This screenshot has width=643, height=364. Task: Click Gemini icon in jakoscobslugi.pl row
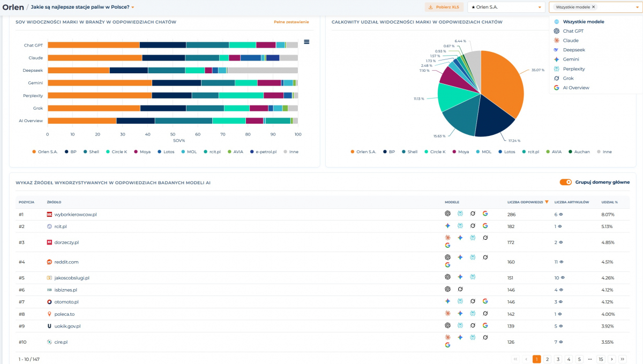[x=460, y=277]
